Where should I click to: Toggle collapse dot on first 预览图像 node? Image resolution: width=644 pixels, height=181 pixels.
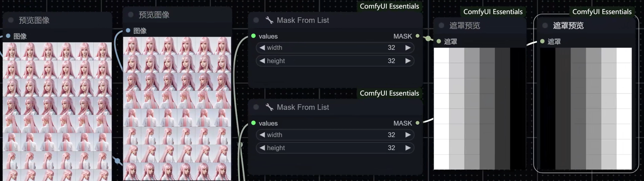(x=11, y=20)
